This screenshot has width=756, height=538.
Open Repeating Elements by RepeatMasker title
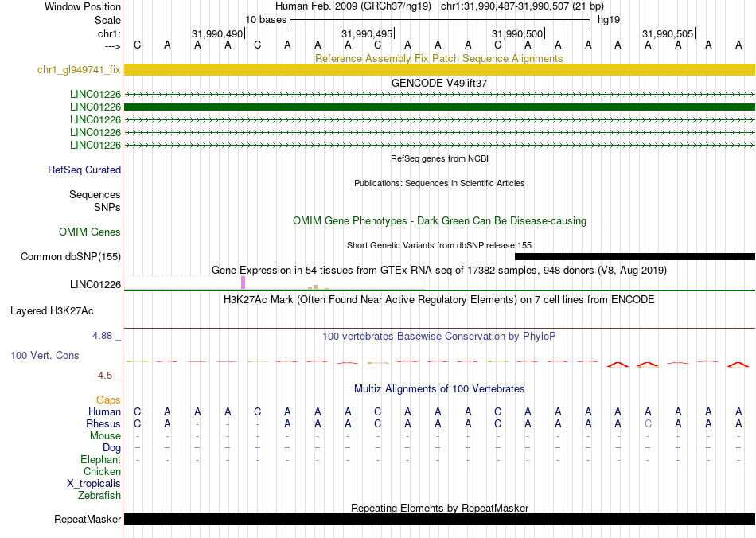[x=439, y=508]
